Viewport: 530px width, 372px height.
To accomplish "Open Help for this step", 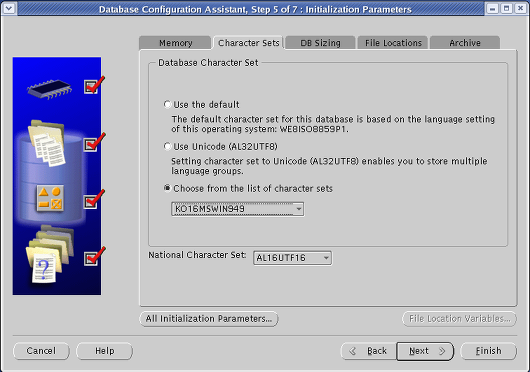I will coord(104,351).
